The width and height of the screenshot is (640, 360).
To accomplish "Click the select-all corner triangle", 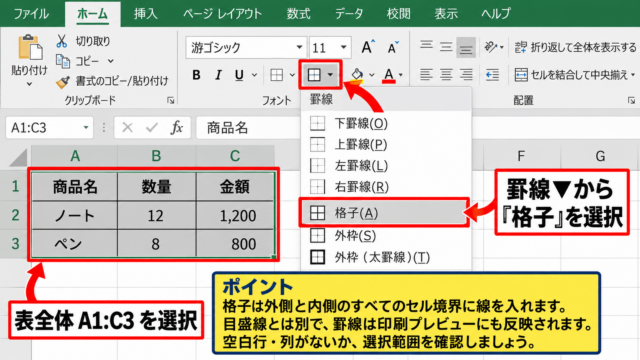I will [18, 157].
